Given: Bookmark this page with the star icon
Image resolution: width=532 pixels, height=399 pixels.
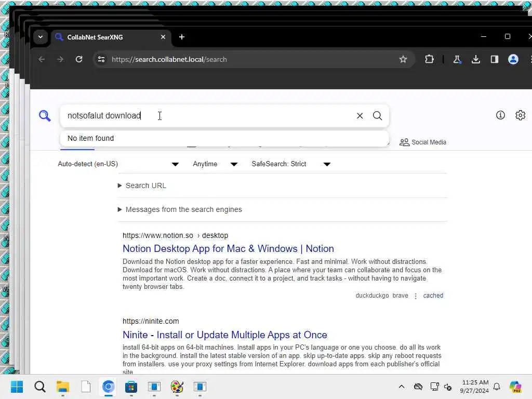Looking at the screenshot, I should point(403,59).
